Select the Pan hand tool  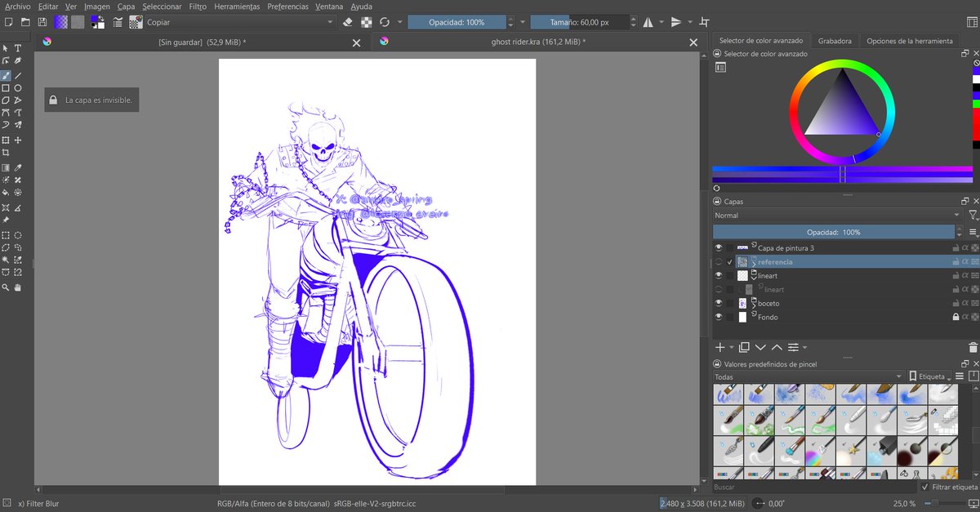coord(18,287)
